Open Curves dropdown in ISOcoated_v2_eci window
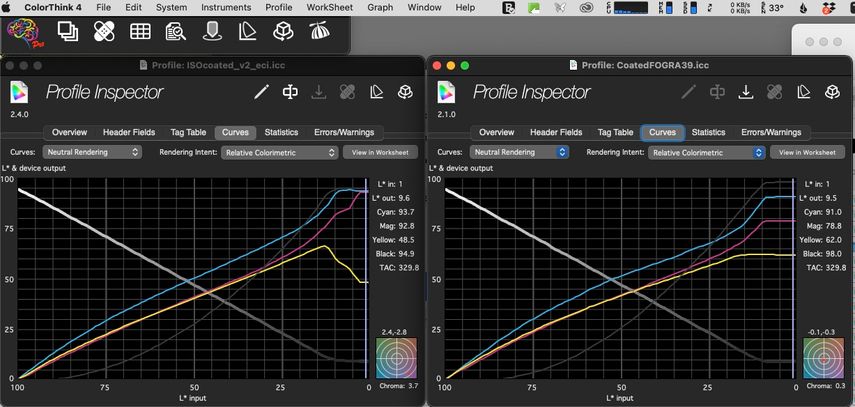 92,152
